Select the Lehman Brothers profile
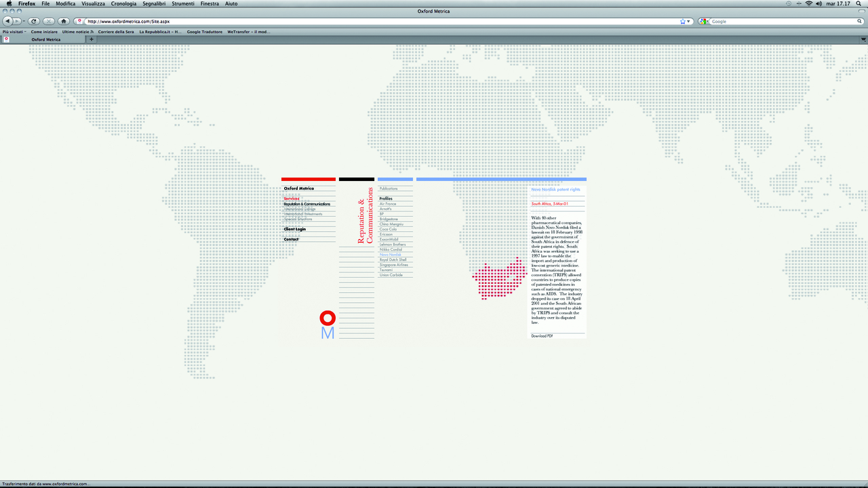This screenshot has width=868, height=488. point(393,245)
